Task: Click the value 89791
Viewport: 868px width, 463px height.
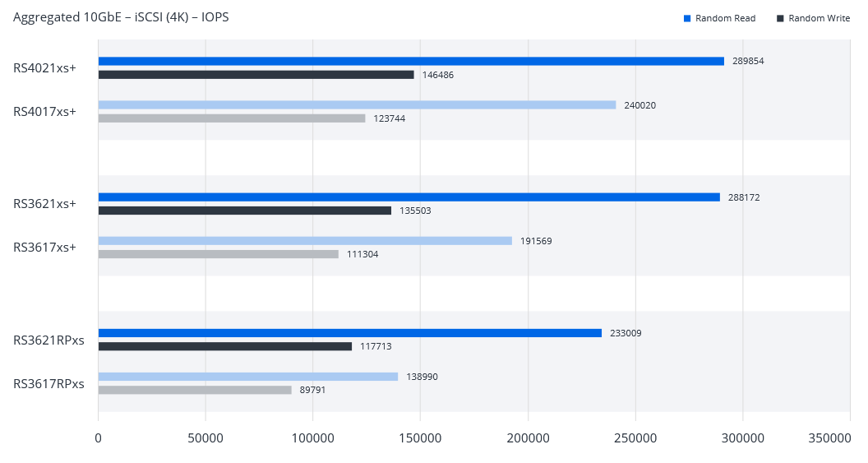Action: coord(313,390)
